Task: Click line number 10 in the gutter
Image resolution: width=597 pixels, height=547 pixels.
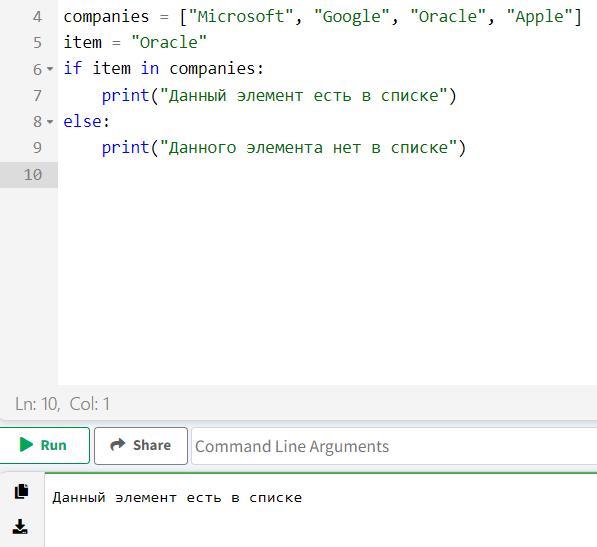Action: pyautogui.click(x=33, y=175)
